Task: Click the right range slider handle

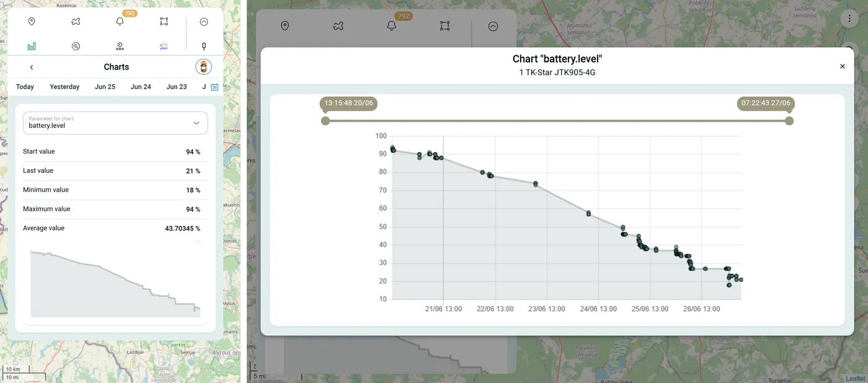Action: pos(789,121)
